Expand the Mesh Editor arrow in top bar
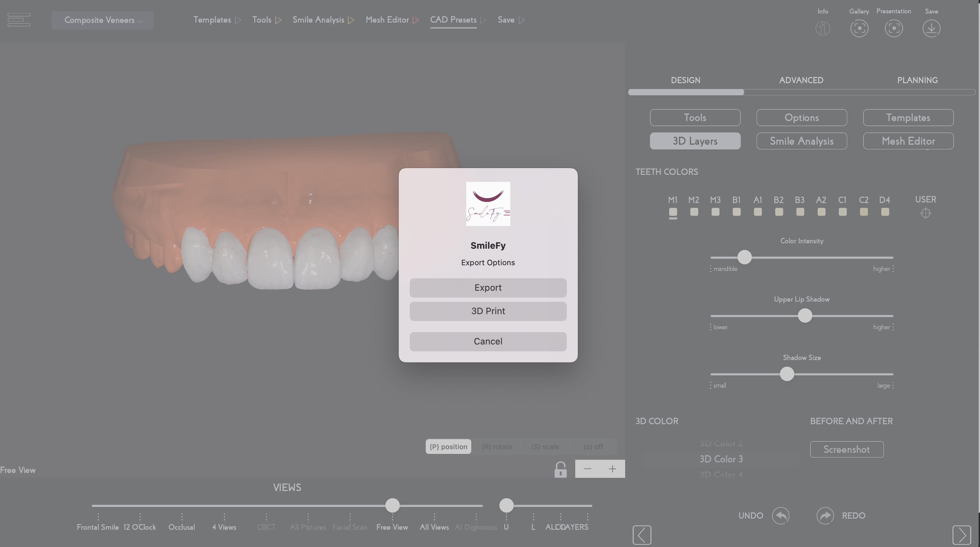Viewport: 980px width, 547px height. pos(416,20)
